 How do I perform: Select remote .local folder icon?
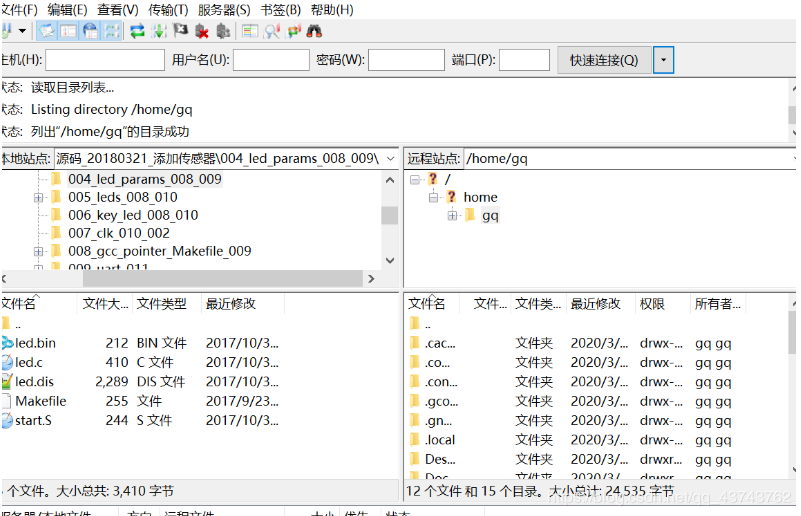tap(415, 439)
